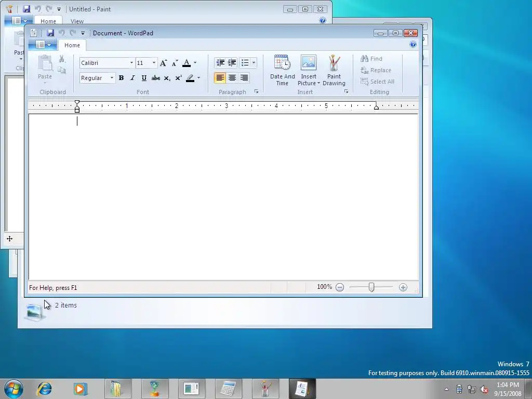
Task: Apply strikethrough formatting in WordPad
Action: 156,78
